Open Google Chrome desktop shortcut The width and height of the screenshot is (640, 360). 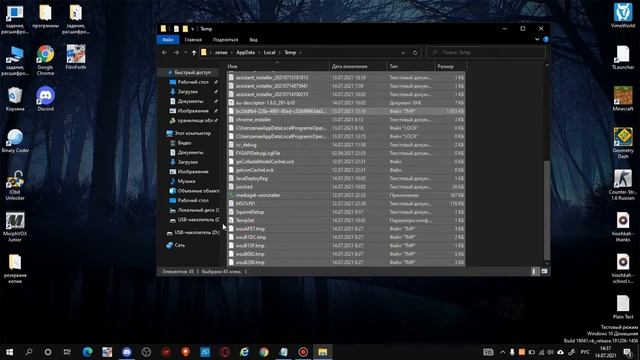[x=45, y=60]
